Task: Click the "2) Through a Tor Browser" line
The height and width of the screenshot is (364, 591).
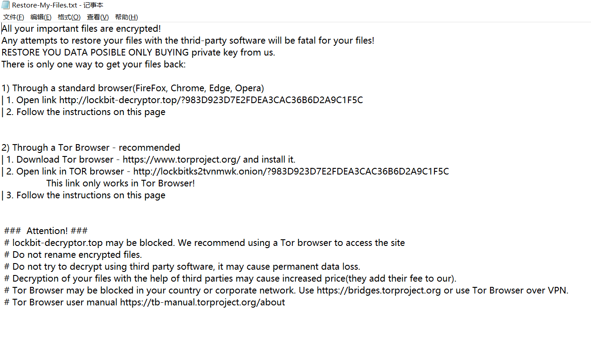Action: point(91,148)
